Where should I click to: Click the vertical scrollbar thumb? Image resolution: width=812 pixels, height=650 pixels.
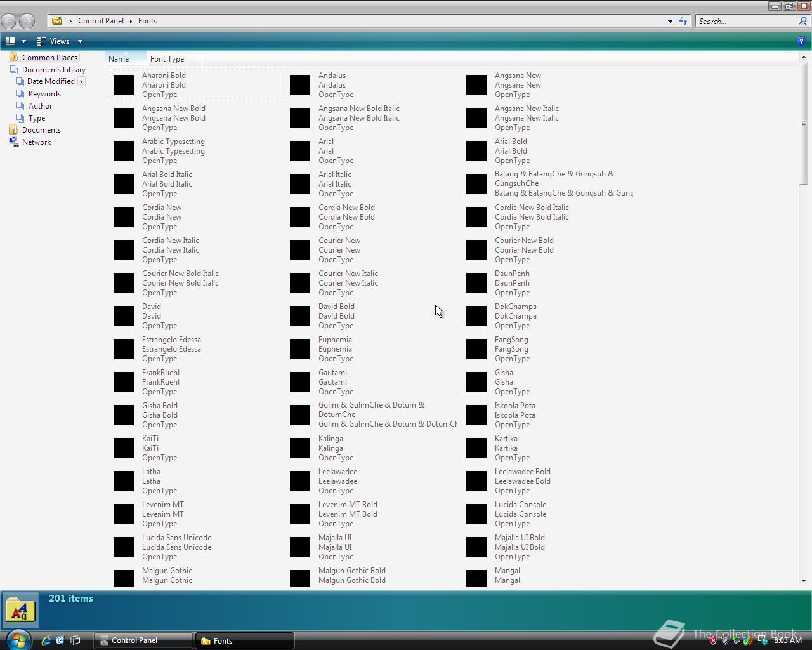[804, 123]
